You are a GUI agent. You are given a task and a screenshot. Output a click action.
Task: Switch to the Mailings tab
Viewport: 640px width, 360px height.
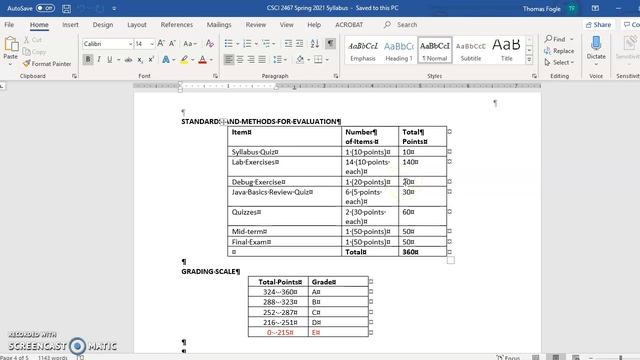pyautogui.click(x=219, y=24)
